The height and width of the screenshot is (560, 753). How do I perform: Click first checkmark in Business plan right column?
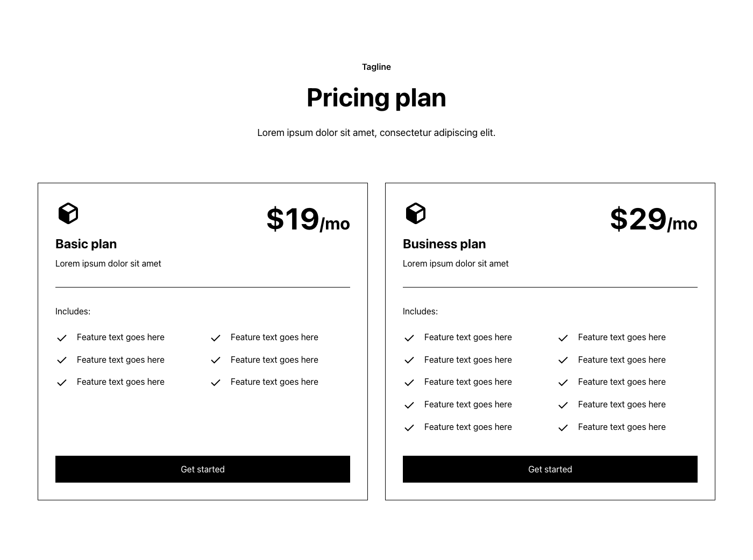coord(563,338)
